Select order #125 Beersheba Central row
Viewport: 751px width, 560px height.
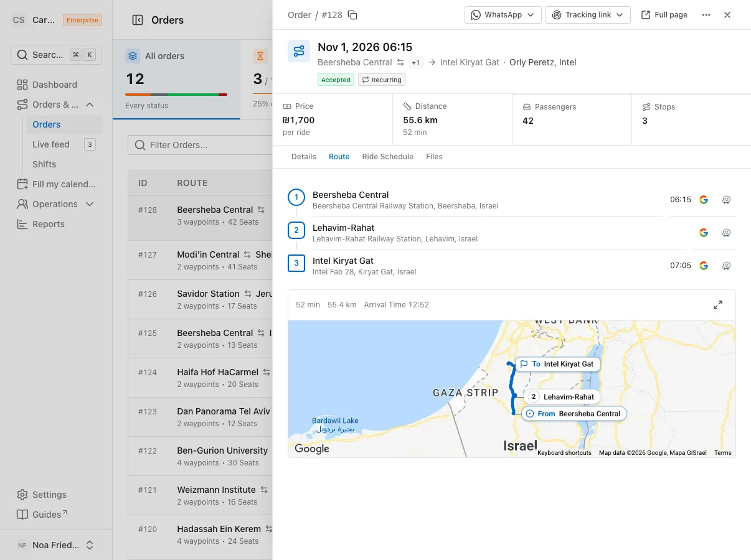200,338
